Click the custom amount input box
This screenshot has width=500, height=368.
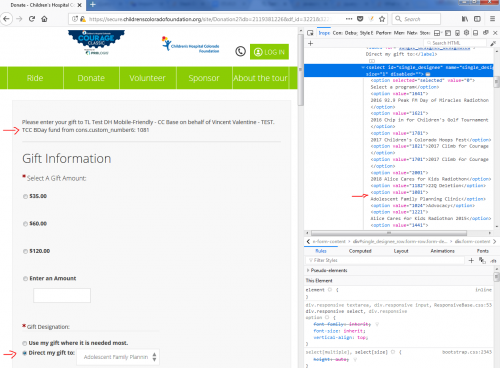62,296
